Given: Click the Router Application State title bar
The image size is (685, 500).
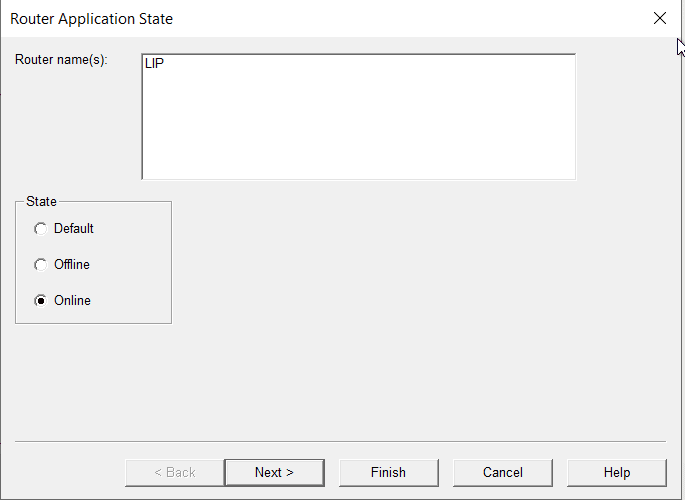Looking at the screenshot, I should click(300, 18).
